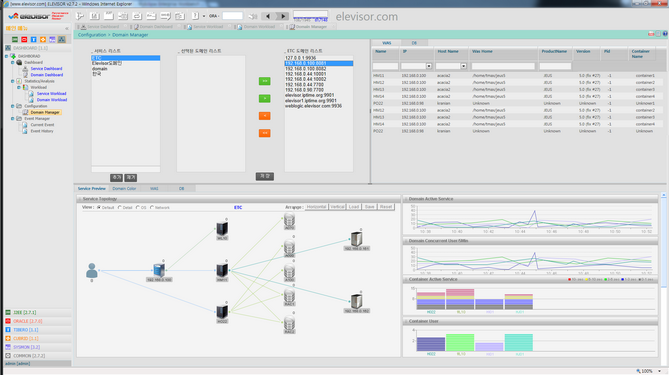This screenshot has height=375, width=669.
Task: Click the previous arrow button in the toolbar
Action: click(x=268, y=16)
